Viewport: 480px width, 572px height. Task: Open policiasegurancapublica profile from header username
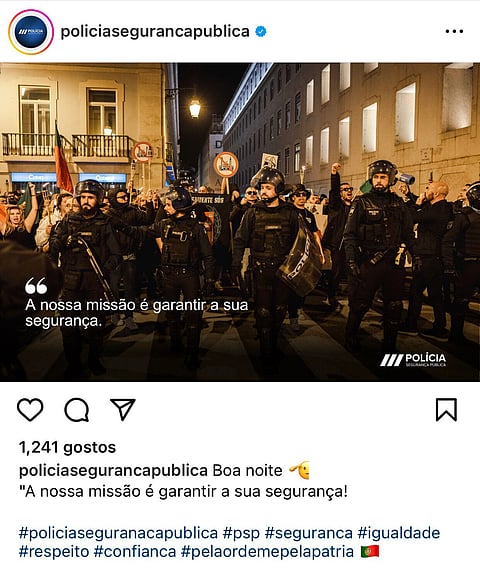(x=155, y=31)
